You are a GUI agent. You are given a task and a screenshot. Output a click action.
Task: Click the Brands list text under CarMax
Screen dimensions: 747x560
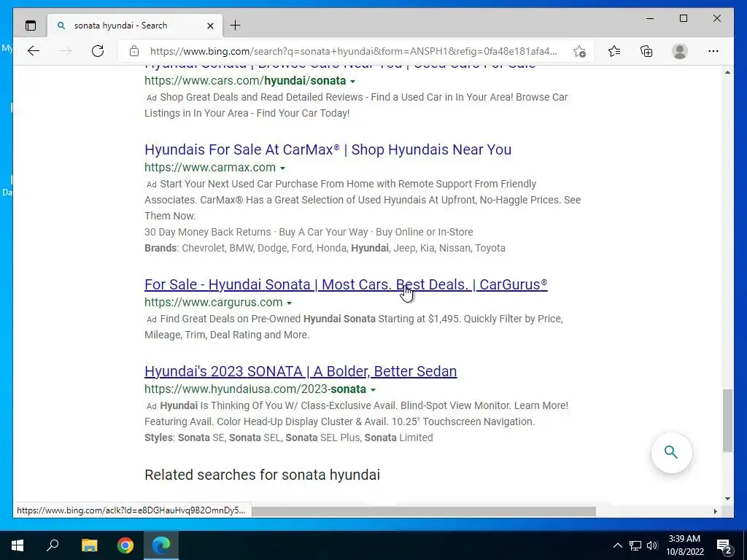pos(325,248)
